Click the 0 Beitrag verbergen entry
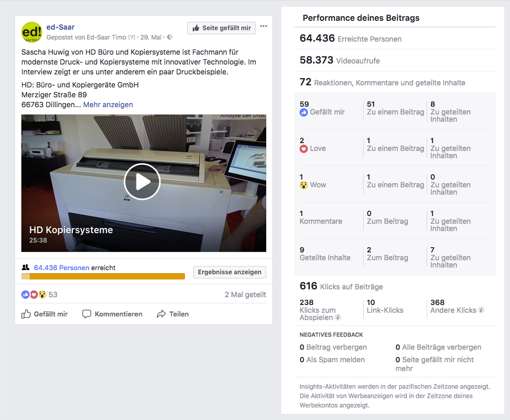This screenshot has height=420, width=510. tap(333, 347)
